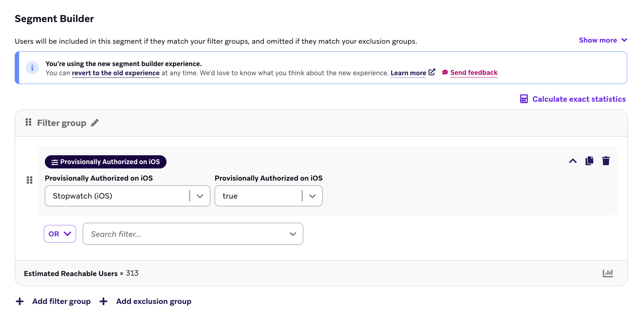Open the bar chart statistics icon
This screenshot has width=644, height=323.
pyautogui.click(x=608, y=273)
